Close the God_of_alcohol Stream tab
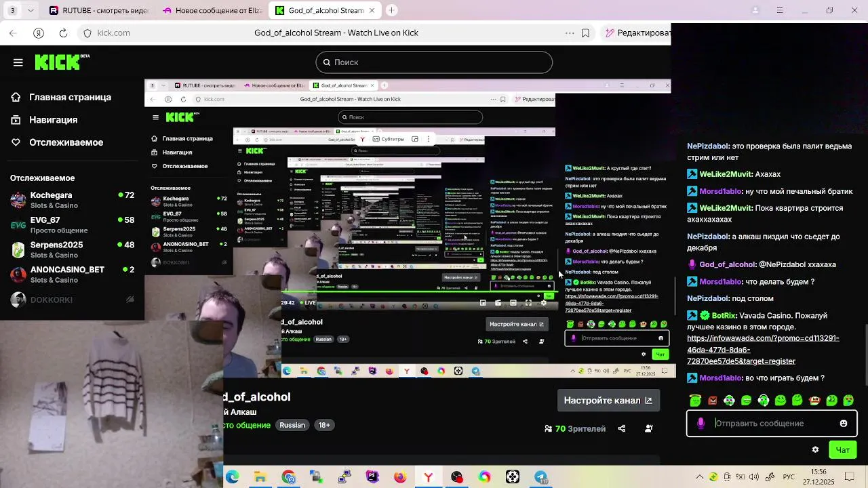Screen dimensions: 868x488 click(x=372, y=10)
